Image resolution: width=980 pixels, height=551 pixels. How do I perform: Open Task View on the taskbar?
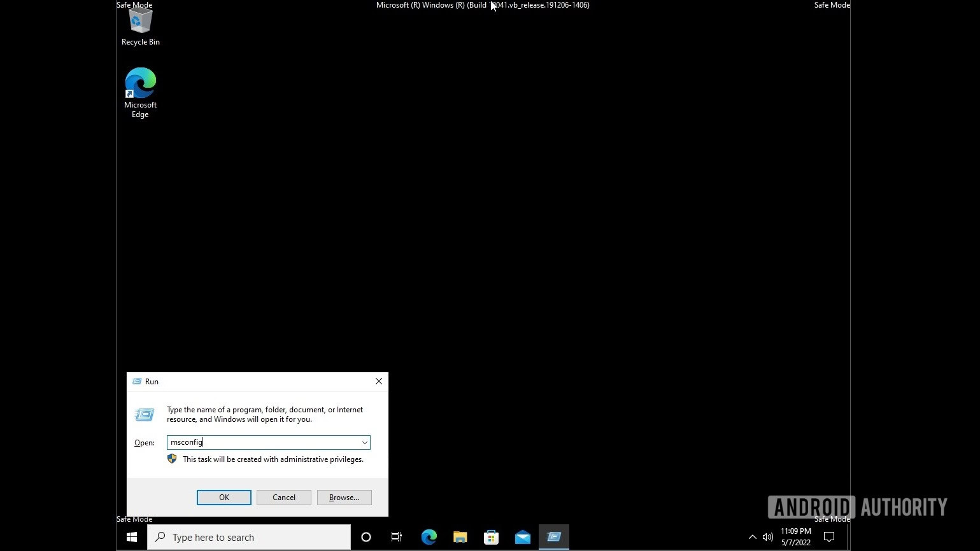[x=397, y=538]
